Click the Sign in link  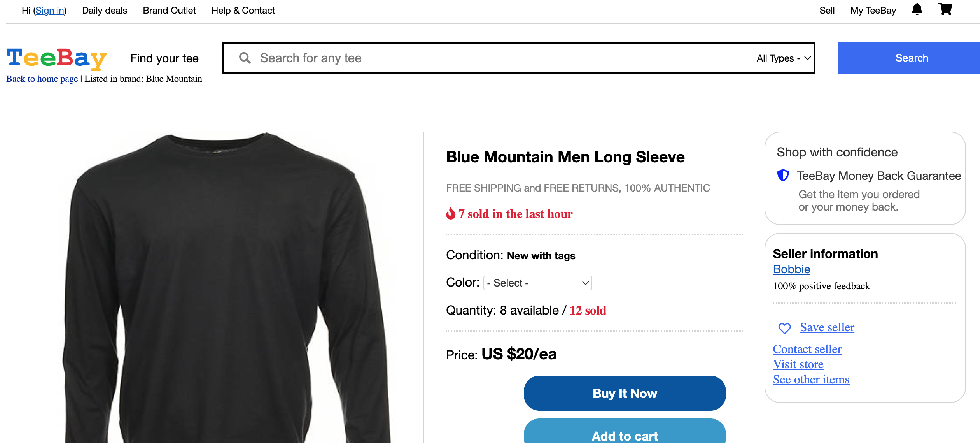tap(50, 11)
